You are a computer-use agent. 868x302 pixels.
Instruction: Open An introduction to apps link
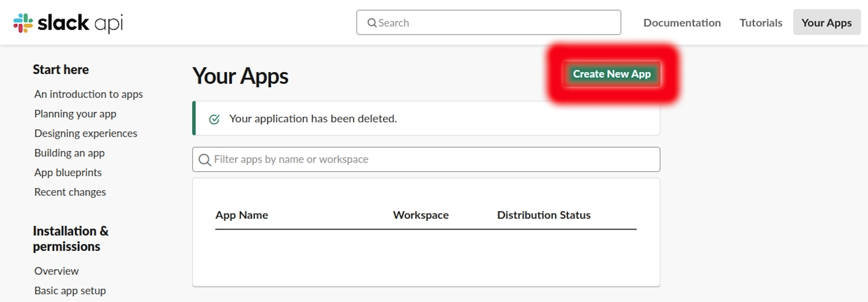click(89, 94)
